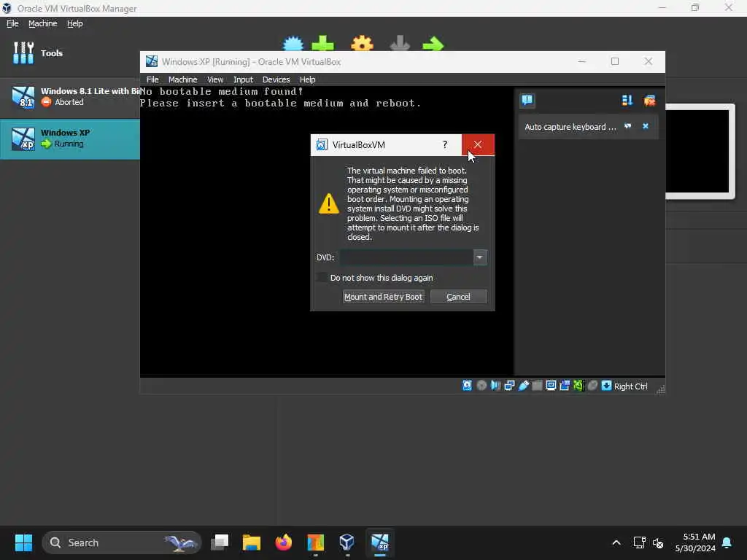The image size is (747, 560).
Task: Dismiss the Auto capture keyboard notification
Action: coord(646,126)
